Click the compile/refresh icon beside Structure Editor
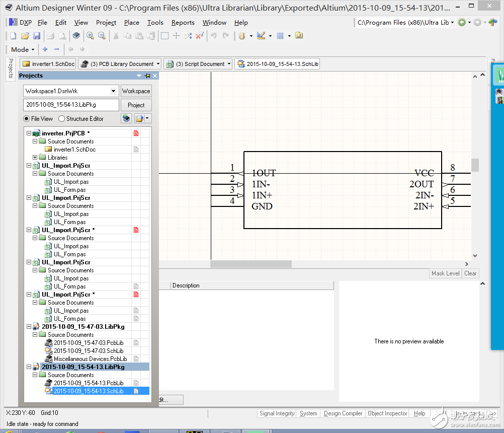The image size is (504, 433). click(x=126, y=118)
